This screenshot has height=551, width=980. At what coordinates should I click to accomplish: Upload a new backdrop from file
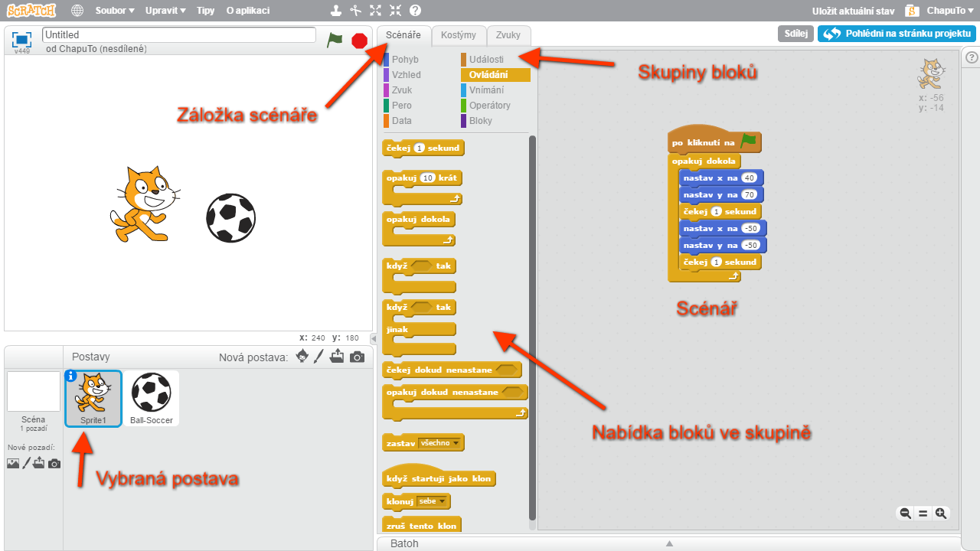coord(39,462)
